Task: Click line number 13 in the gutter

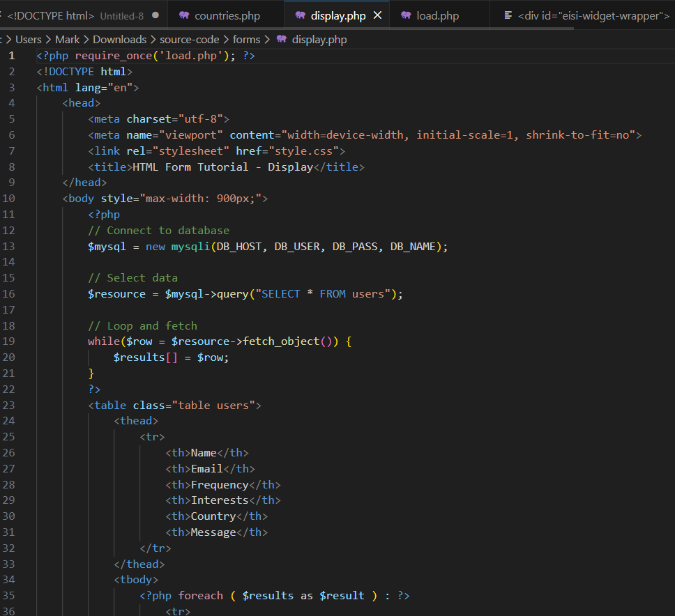Action: 8,246
